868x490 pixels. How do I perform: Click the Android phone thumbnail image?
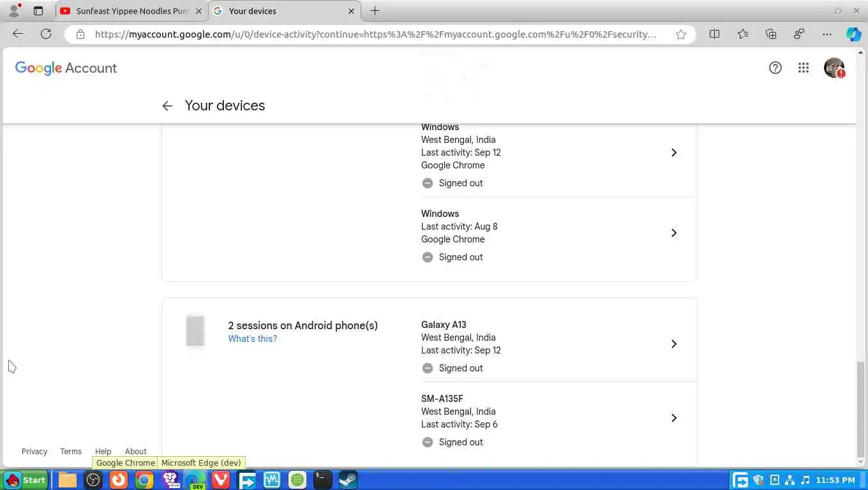point(195,331)
